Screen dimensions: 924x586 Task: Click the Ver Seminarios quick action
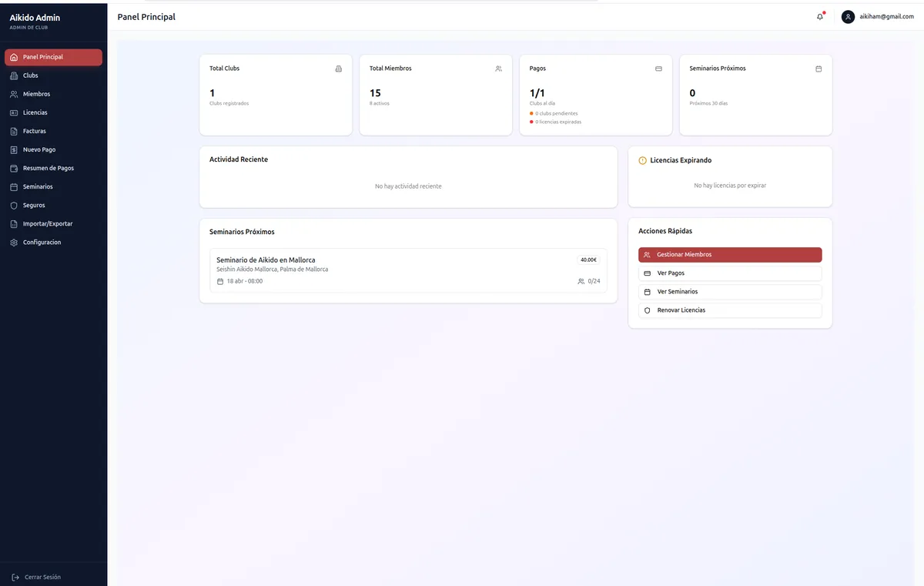coord(729,292)
